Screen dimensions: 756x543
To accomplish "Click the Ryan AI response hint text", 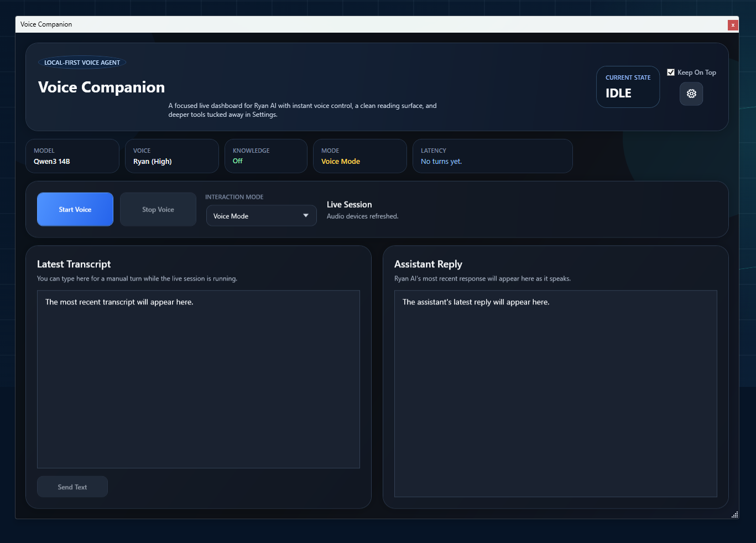I will (x=482, y=278).
